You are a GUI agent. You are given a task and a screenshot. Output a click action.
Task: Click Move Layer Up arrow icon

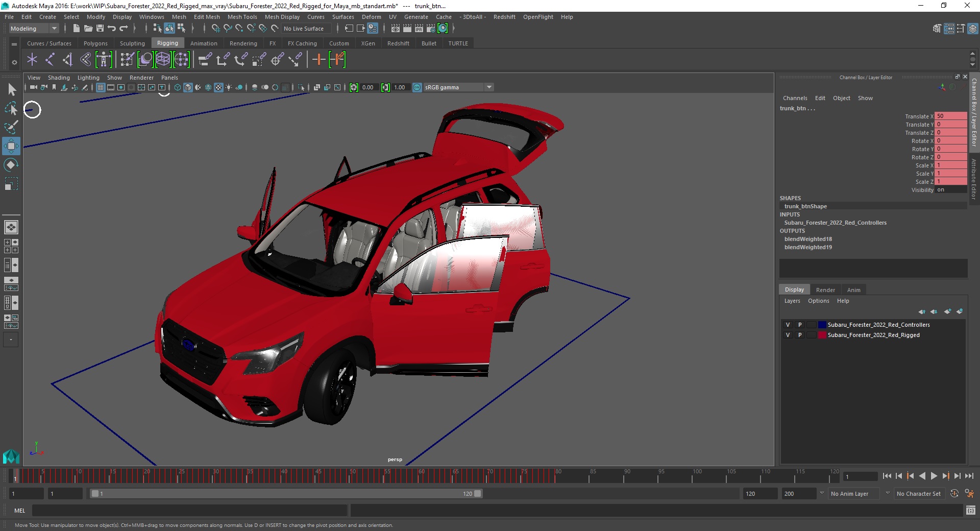(922, 311)
